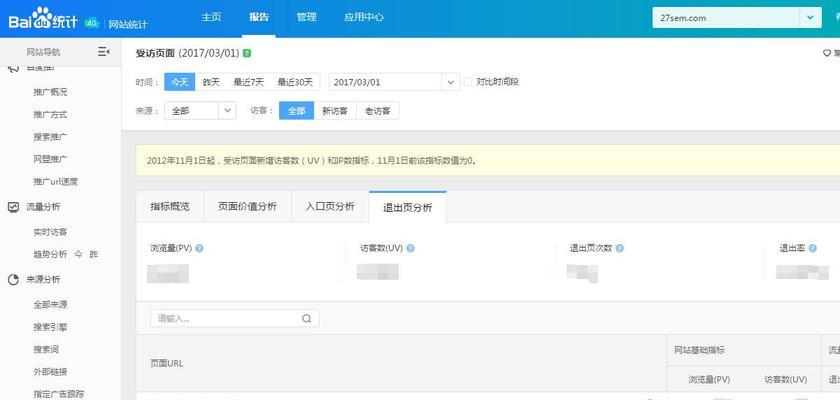This screenshot has width=840, height=400.
Task: Click 今 shortcut next to 趋势分析
Action: click(78, 254)
